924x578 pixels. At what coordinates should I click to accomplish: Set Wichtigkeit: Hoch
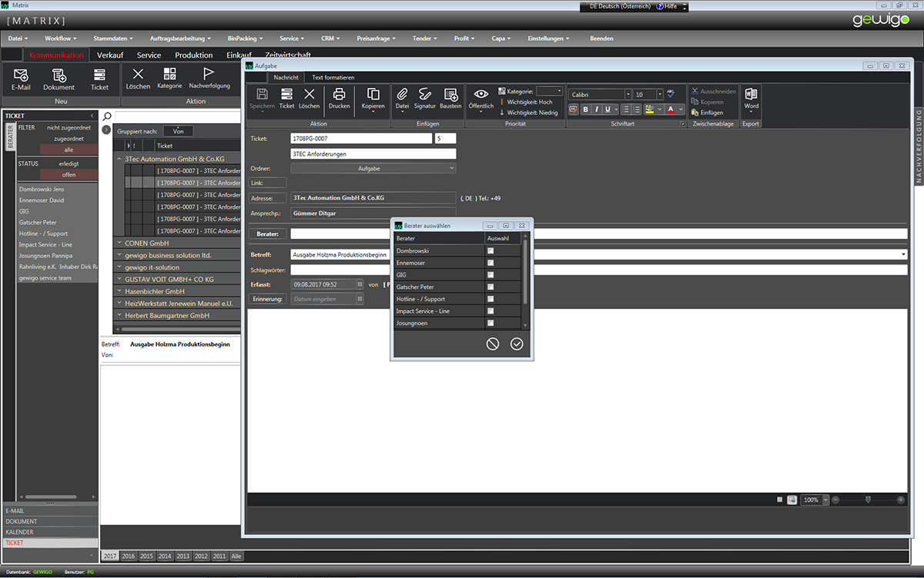tap(527, 102)
